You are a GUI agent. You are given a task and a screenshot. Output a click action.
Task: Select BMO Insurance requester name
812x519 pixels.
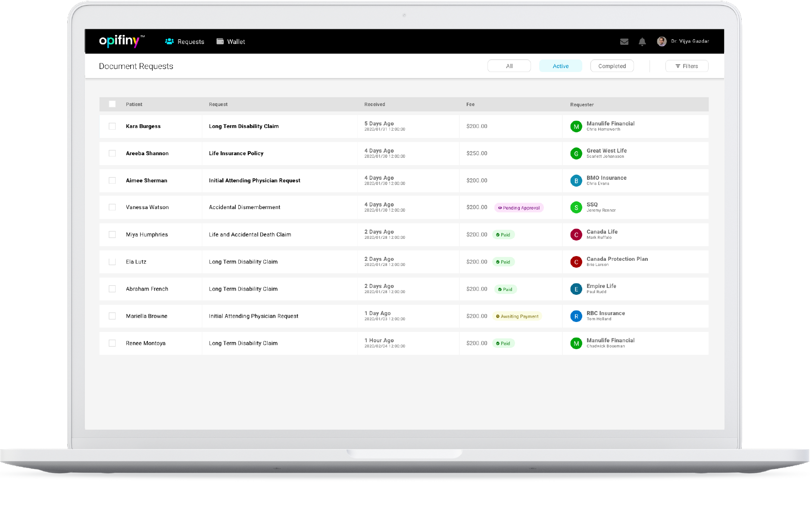coord(606,178)
